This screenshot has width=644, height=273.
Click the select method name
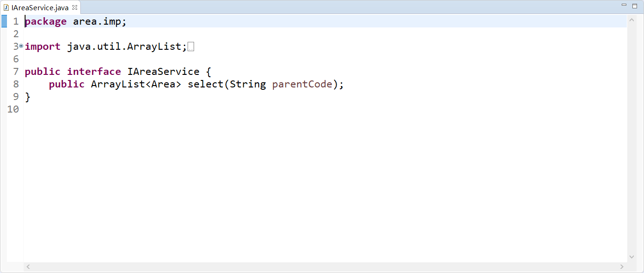click(x=206, y=84)
